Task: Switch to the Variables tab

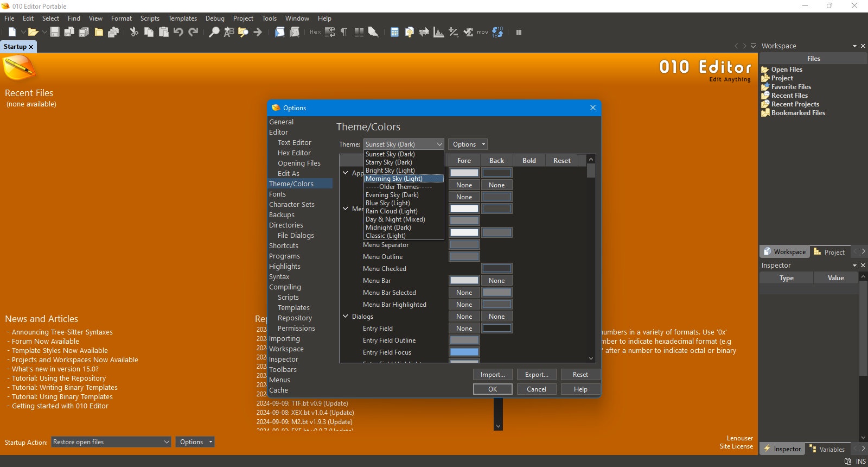Action: [x=828, y=449]
